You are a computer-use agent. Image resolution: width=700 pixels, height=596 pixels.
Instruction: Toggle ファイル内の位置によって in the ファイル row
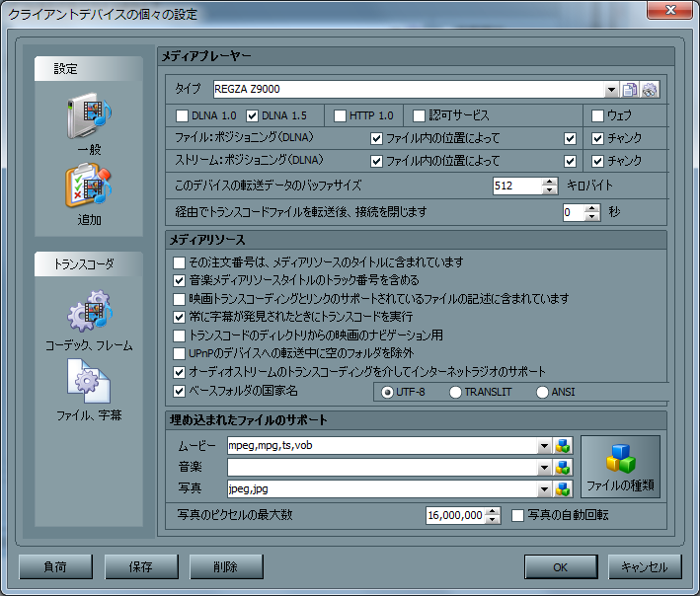pos(376,139)
